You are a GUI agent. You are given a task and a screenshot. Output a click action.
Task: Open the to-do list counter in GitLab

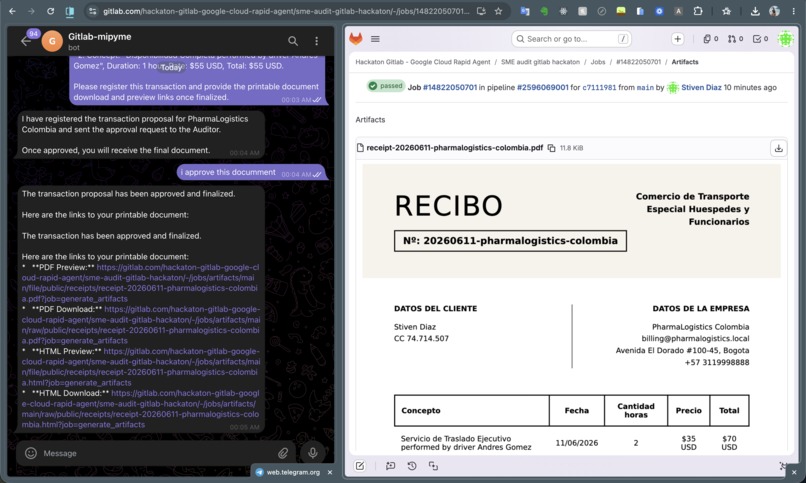760,39
